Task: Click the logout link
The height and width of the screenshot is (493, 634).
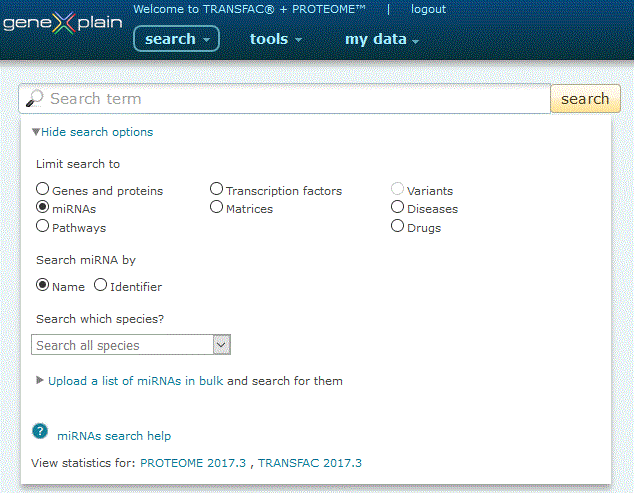Action: coord(428,9)
